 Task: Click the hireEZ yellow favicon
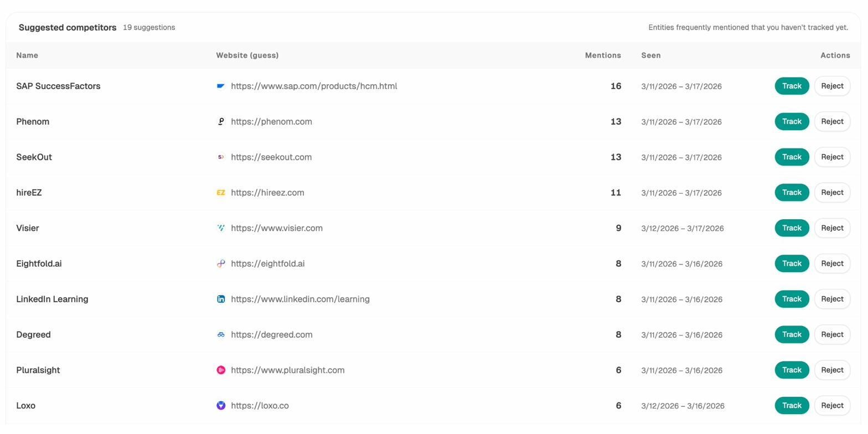pyautogui.click(x=221, y=193)
